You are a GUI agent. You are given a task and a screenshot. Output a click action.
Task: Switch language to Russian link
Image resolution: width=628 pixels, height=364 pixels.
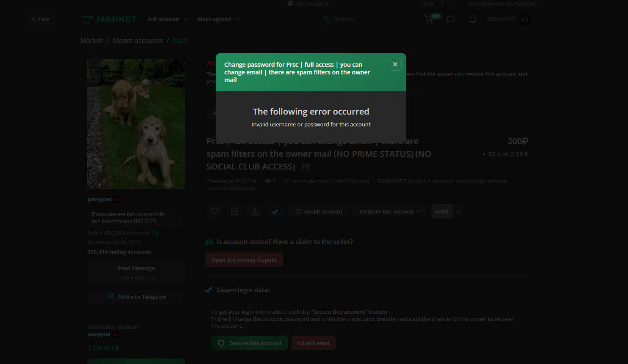(501, 3)
